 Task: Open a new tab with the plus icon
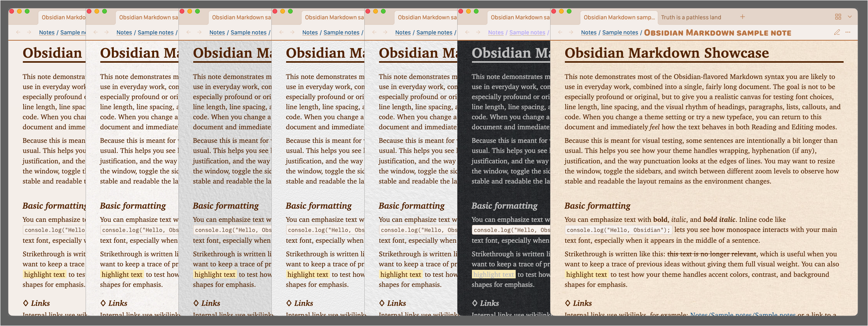coord(742,17)
